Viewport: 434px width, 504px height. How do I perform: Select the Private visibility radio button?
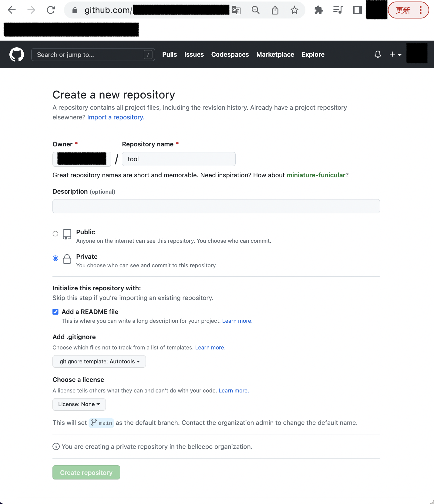[x=56, y=258]
